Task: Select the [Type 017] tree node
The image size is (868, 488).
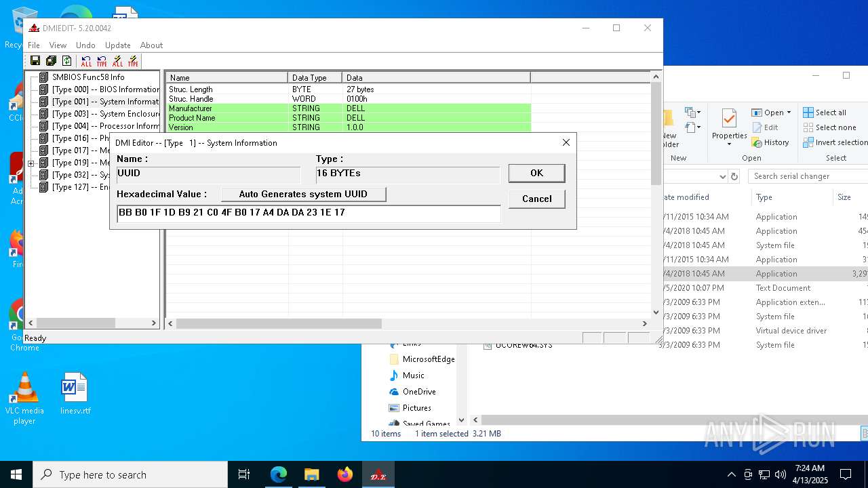Action: tap(80, 150)
